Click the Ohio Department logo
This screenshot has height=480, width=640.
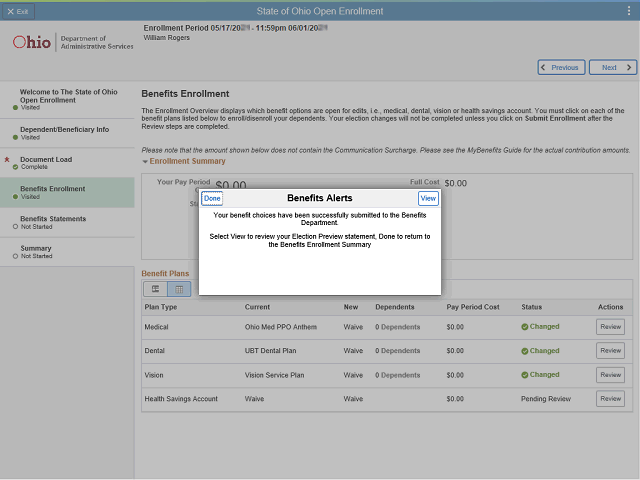[x=72, y=43]
